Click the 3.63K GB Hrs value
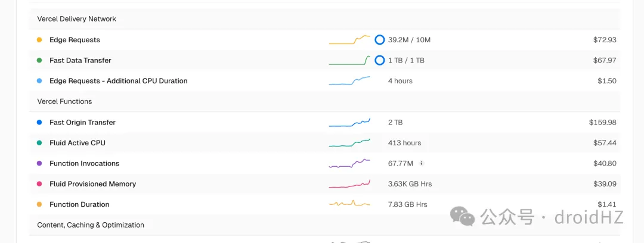Viewport: 644px width, 243px height. point(410,184)
